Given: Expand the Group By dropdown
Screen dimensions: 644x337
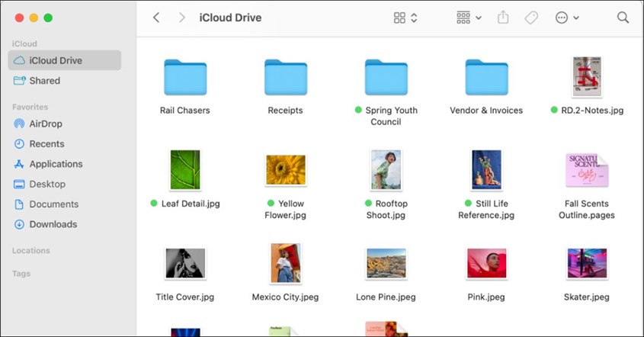Looking at the screenshot, I should coord(468,18).
